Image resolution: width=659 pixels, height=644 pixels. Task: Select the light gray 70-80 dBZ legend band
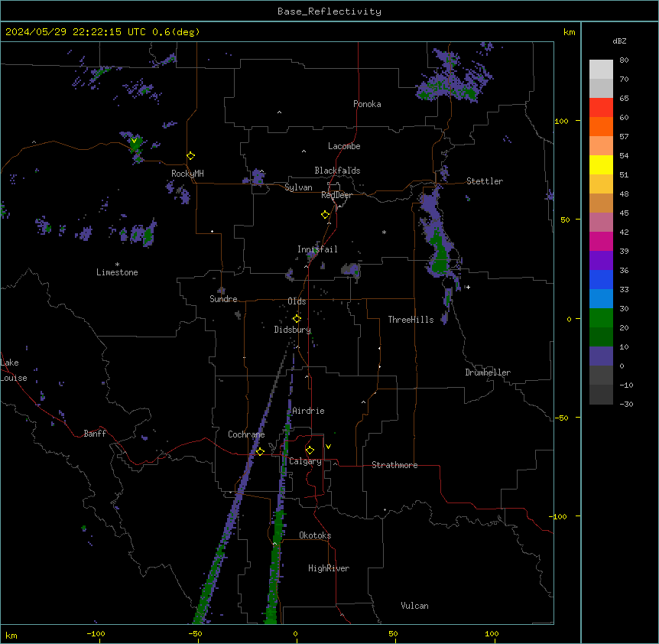point(601,70)
